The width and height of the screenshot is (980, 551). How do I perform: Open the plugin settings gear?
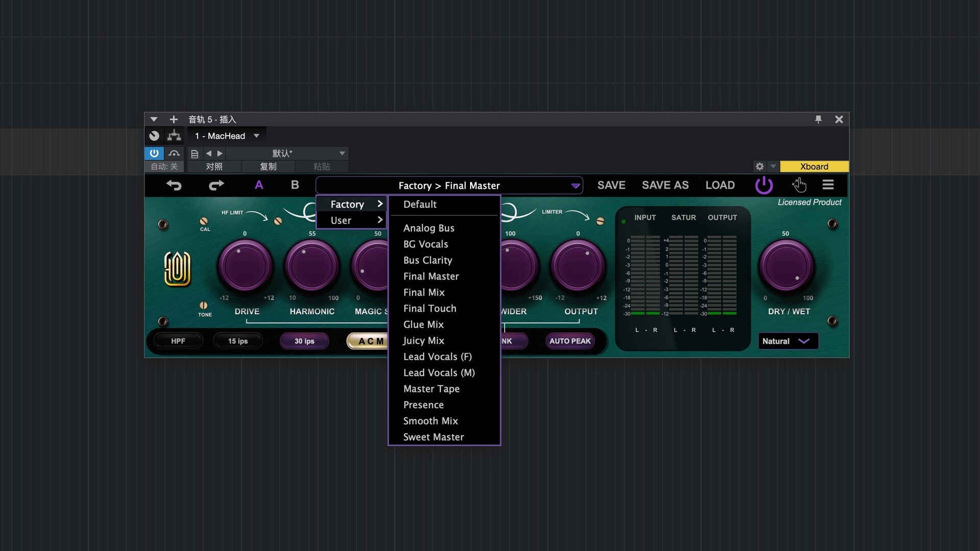click(x=759, y=166)
